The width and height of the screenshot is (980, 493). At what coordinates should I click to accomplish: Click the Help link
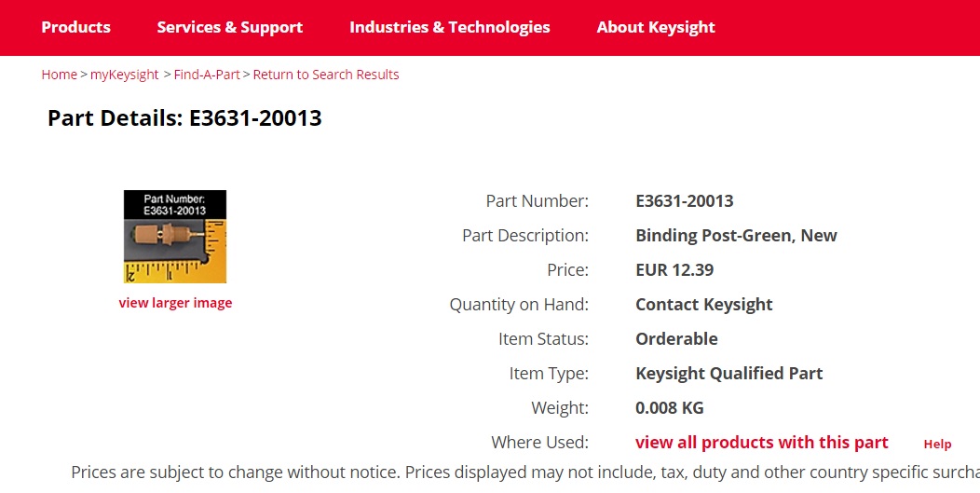click(937, 445)
